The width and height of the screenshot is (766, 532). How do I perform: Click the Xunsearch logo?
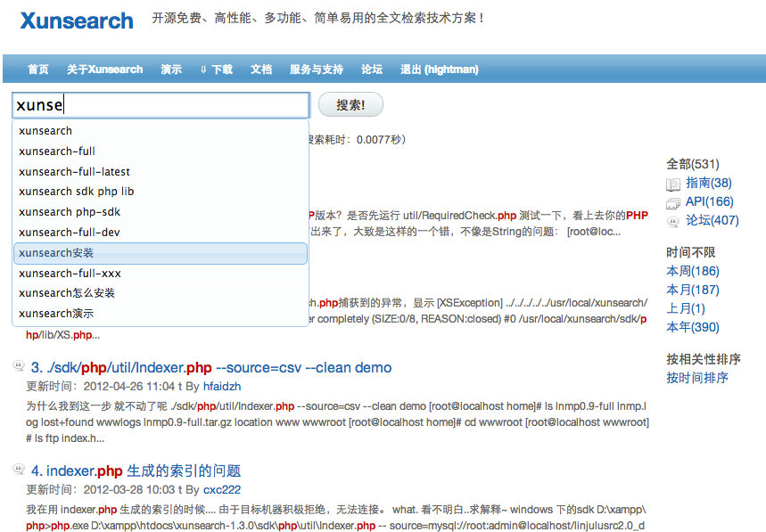click(77, 21)
